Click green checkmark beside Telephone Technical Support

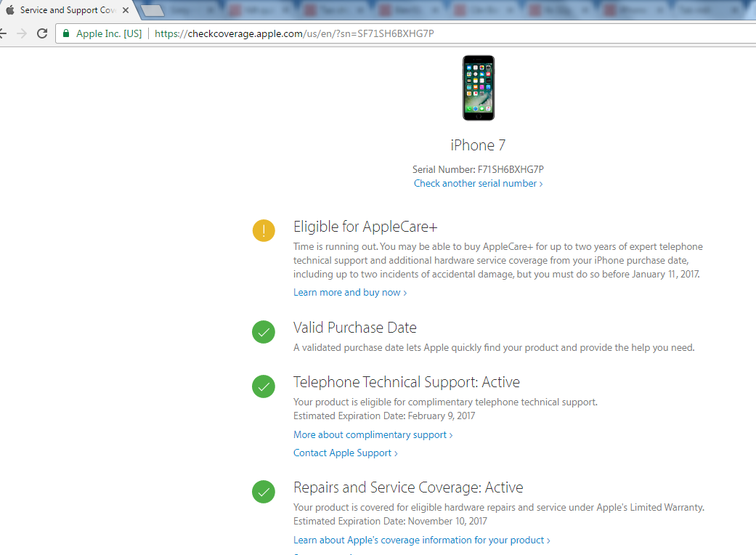(x=264, y=386)
